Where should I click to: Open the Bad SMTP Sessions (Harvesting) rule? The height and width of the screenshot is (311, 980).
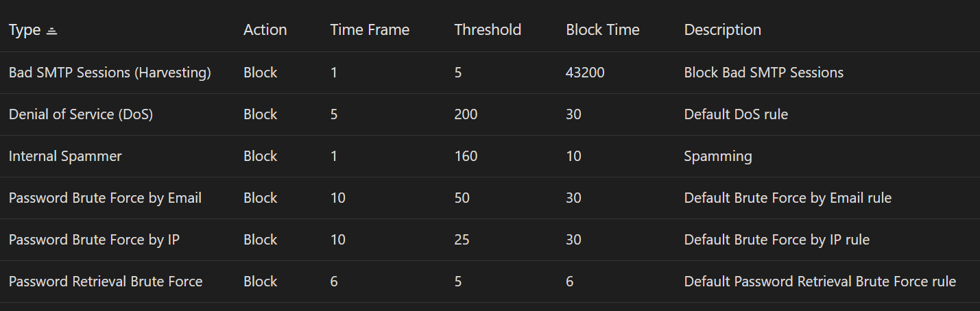point(110,73)
